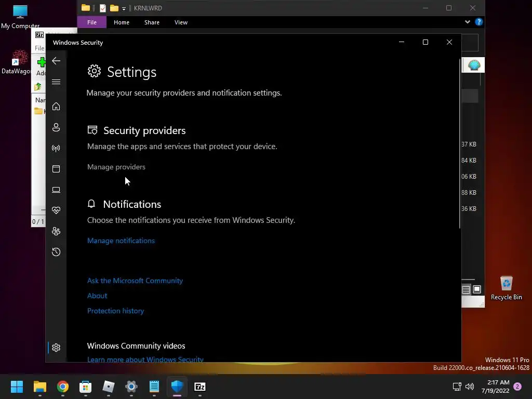Open the My Computer desktop icon
This screenshot has width=532, height=399.
click(20, 17)
